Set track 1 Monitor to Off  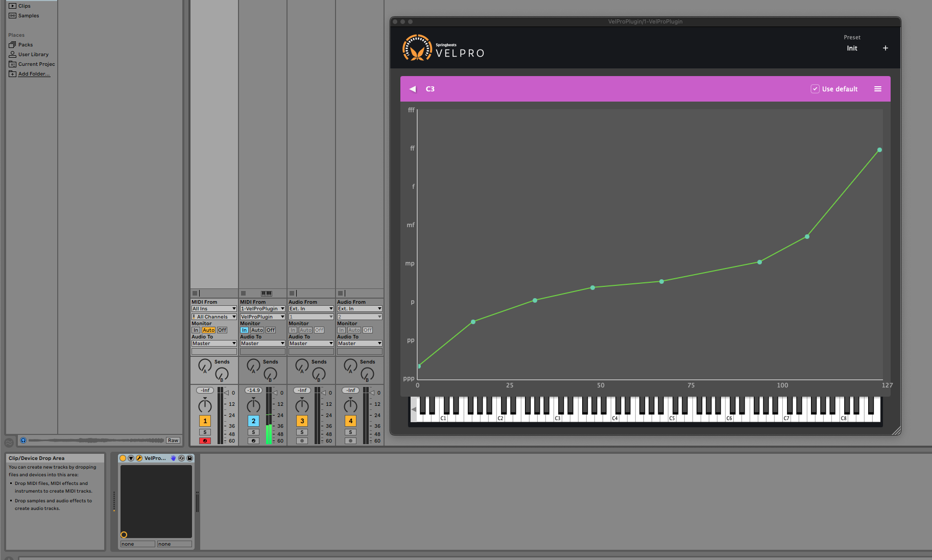(x=222, y=330)
